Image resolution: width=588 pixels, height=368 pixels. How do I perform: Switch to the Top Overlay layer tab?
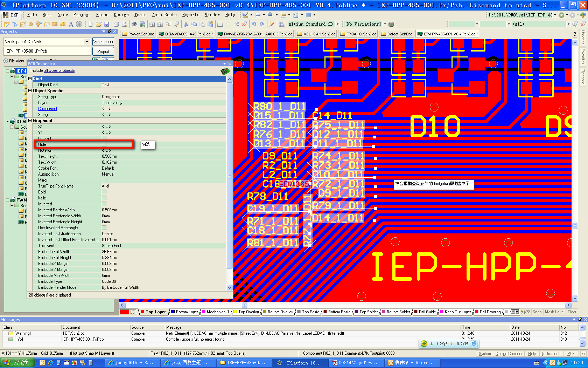click(246, 312)
